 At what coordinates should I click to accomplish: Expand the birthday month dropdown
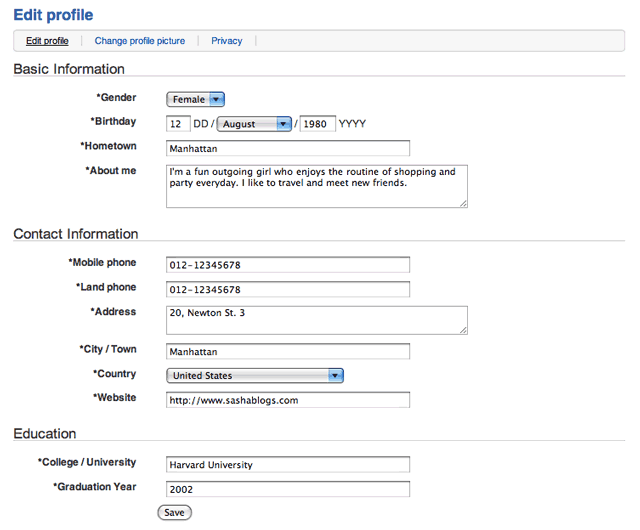tap(254, 124)
